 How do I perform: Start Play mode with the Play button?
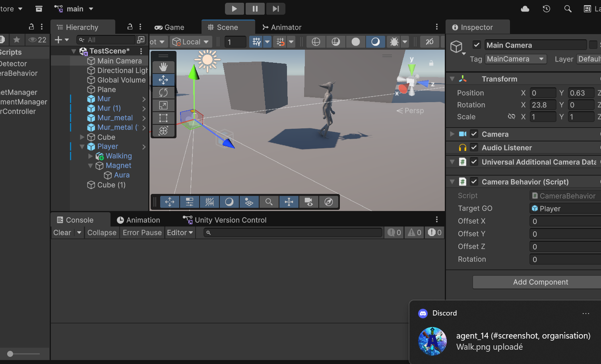pos(235,9)
